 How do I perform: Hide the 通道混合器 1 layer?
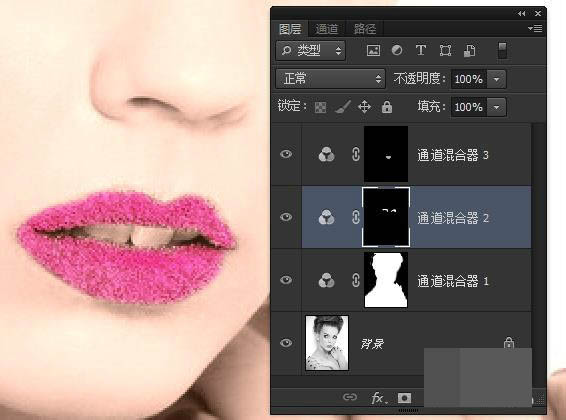pyautogui.click(x=286, y=280)
